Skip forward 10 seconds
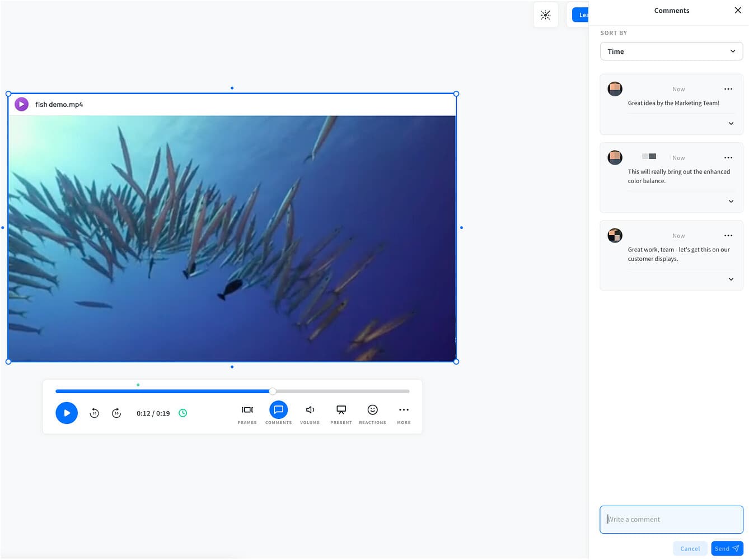The height and width of the screenshot is (560, 749). click(x=116, y=413)
